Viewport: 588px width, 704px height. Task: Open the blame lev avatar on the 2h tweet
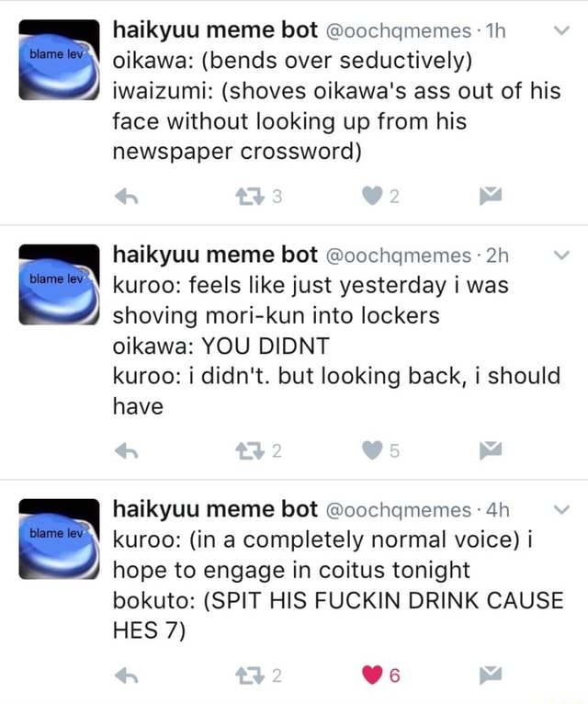click(x=59, y=284)
